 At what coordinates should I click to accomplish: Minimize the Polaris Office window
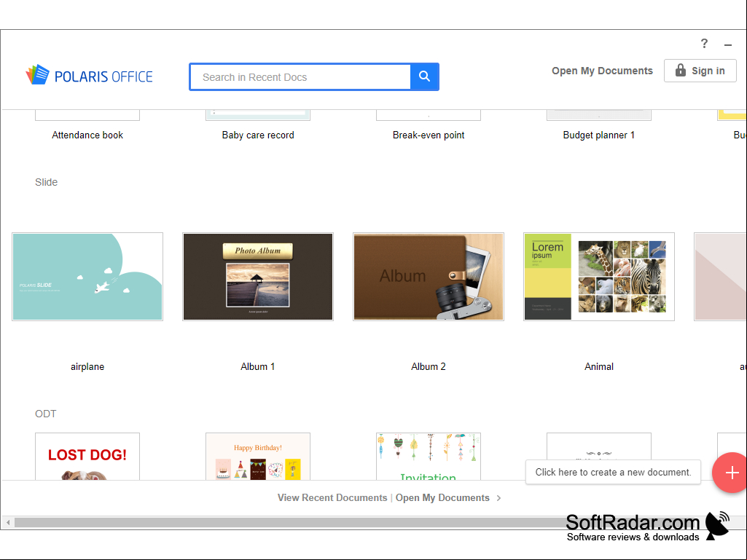click(728, 44)
